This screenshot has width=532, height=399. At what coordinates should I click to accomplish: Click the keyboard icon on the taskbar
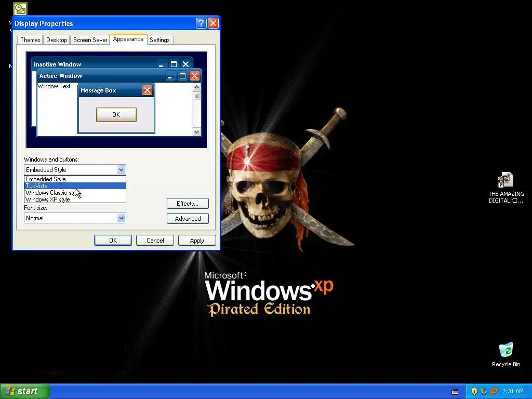pos(455,392)
